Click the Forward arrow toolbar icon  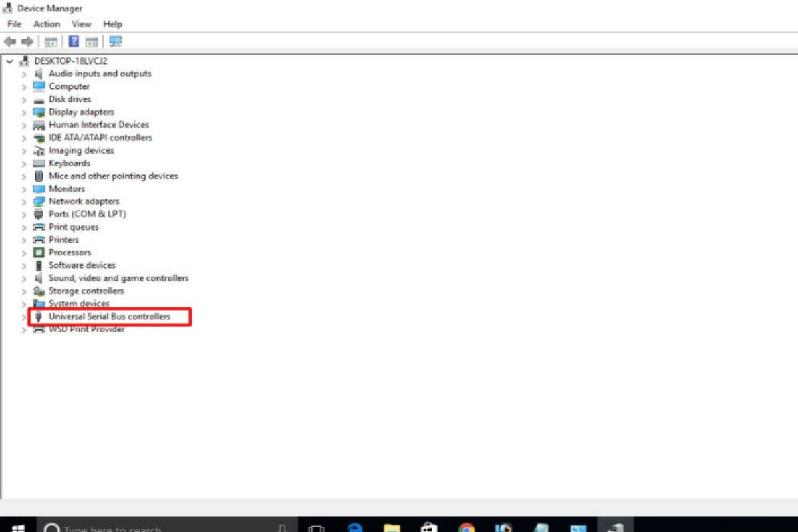27,42
